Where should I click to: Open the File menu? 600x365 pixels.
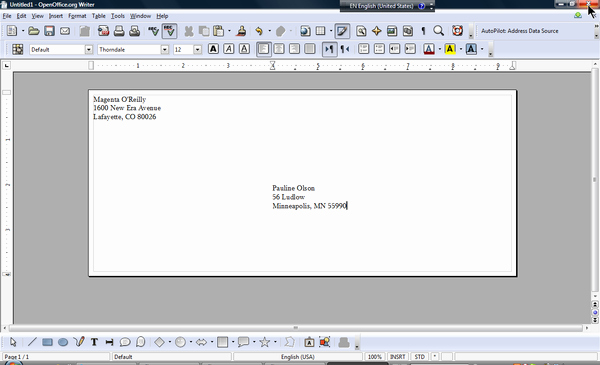coord(7,16)
